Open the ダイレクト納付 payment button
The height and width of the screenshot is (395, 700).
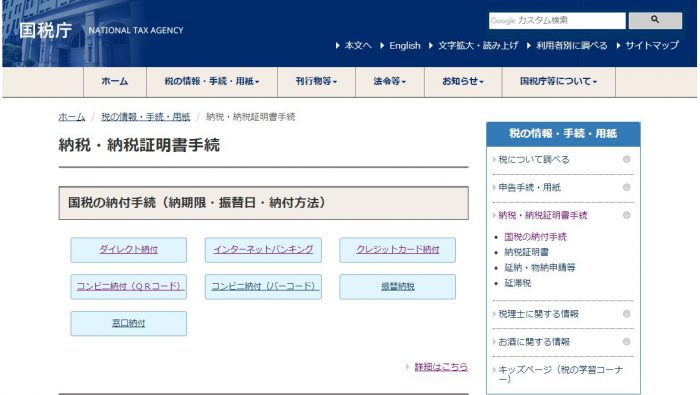point(129,249)
